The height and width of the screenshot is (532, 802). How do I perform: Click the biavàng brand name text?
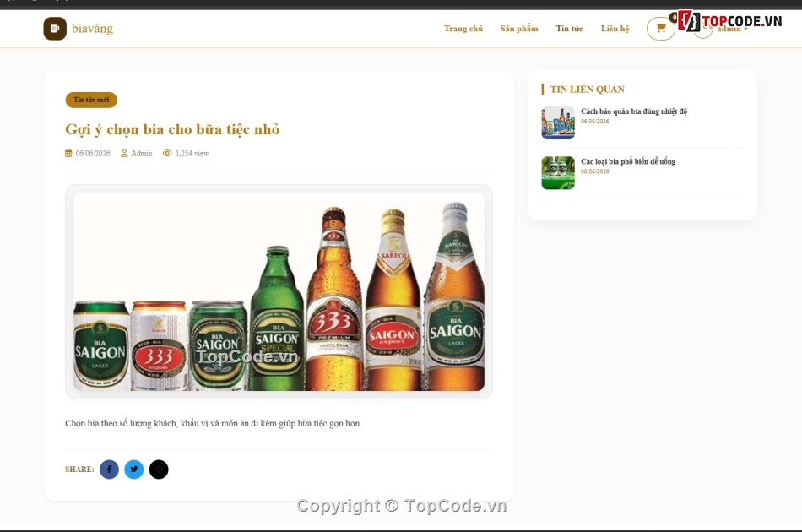tap(93, 29)
